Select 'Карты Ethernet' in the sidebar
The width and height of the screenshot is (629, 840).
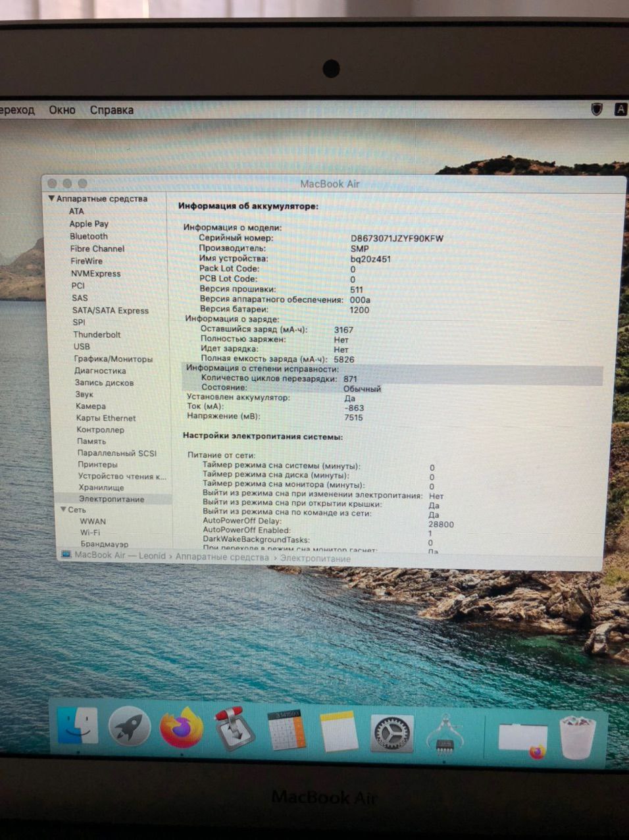[106, 418]
